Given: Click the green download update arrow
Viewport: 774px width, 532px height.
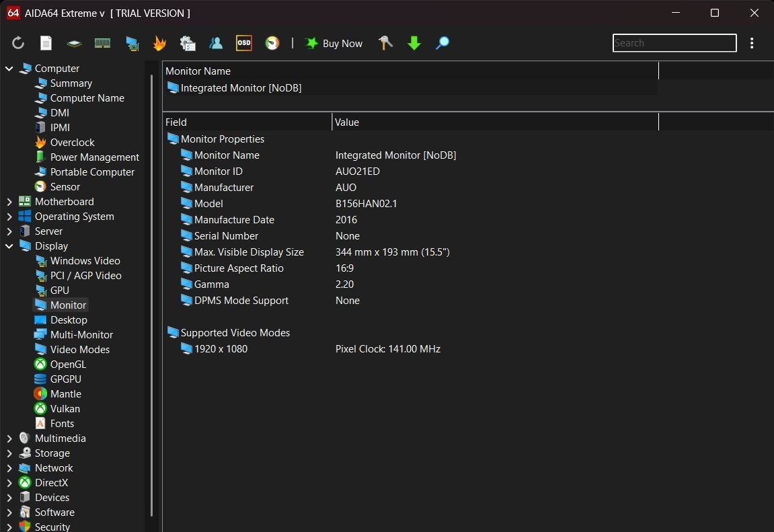Looking at the screenshot, I should pyautogui.click(x=414, y=43).
